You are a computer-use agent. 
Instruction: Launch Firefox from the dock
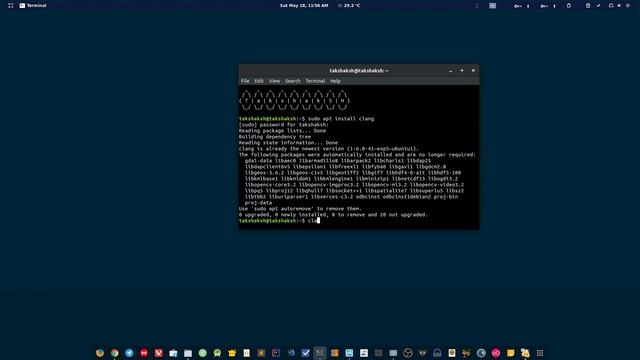[100, 353]
